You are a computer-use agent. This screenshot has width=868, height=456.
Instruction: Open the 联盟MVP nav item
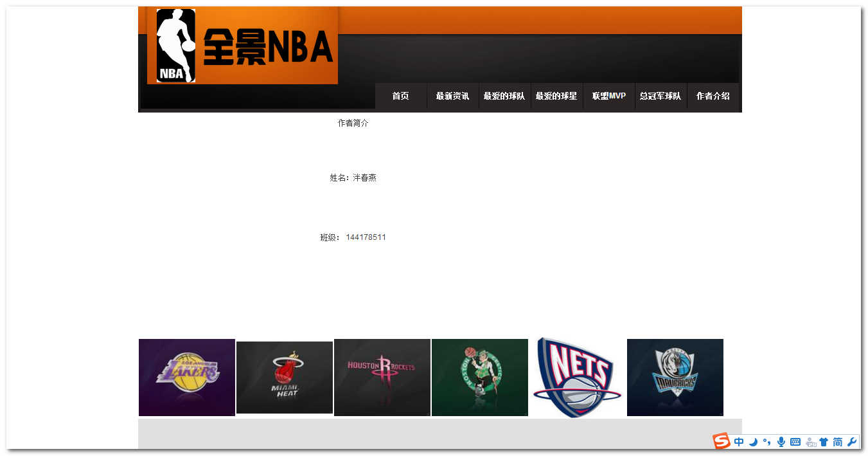click(x=608, y=96)
